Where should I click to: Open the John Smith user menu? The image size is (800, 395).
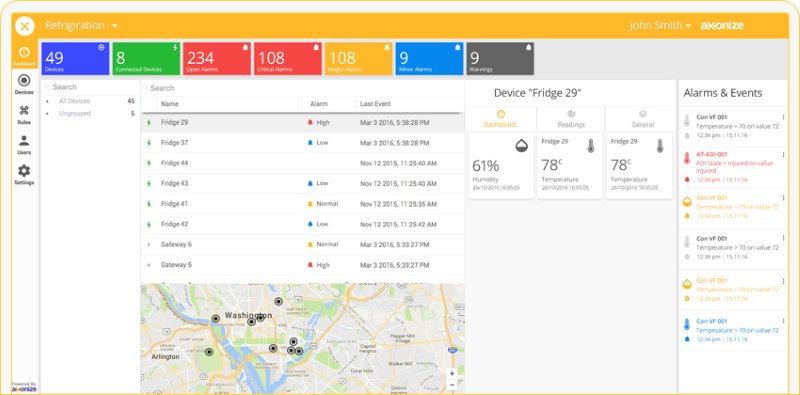[x=660, y=26]
